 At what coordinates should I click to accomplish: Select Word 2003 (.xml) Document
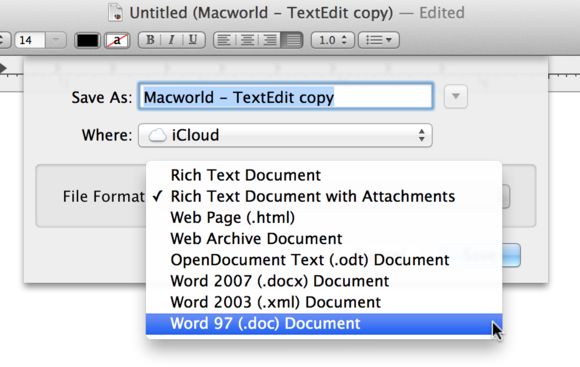(x=324, y=302)
